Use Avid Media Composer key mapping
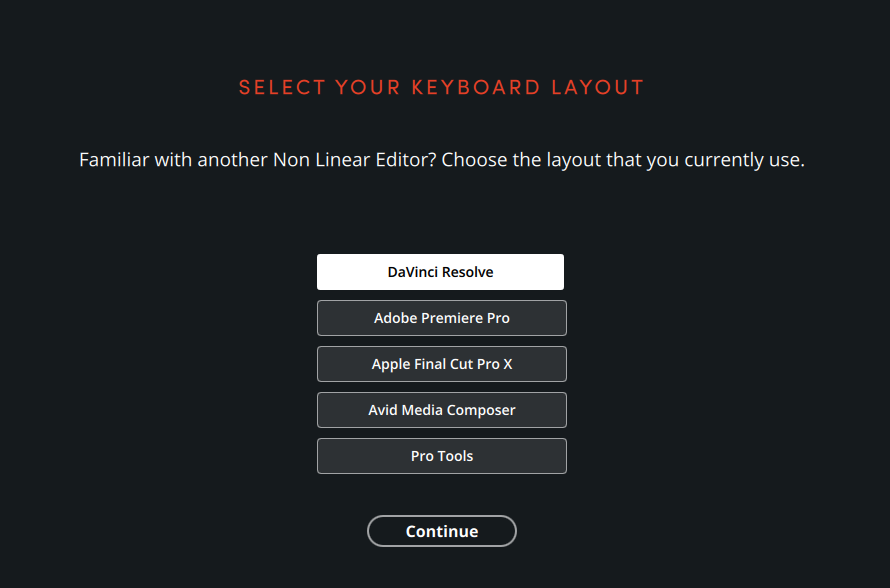This screenshot has height=588, width=890. click(441, 410)
